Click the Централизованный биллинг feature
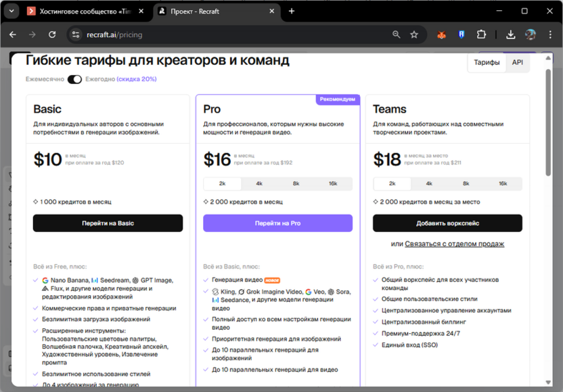 [x=424, y=322]
